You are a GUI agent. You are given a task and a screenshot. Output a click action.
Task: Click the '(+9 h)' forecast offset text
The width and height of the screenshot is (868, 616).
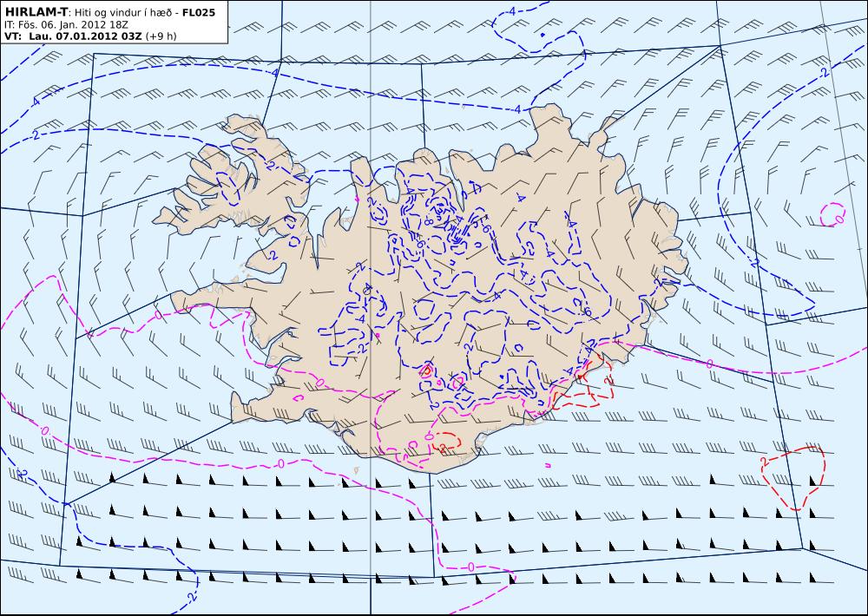tap(161, 36)
